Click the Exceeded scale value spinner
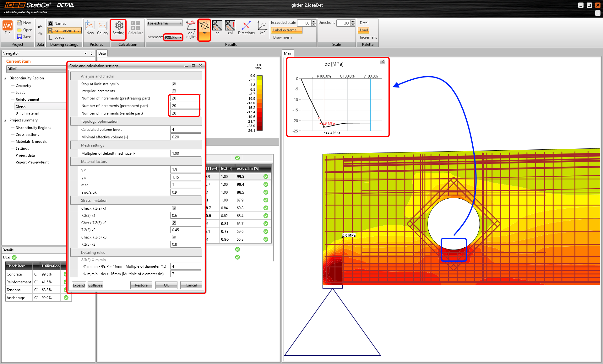The height and width of the screenshot is (364, 603). pyautogui.click(x=313, y=23)
